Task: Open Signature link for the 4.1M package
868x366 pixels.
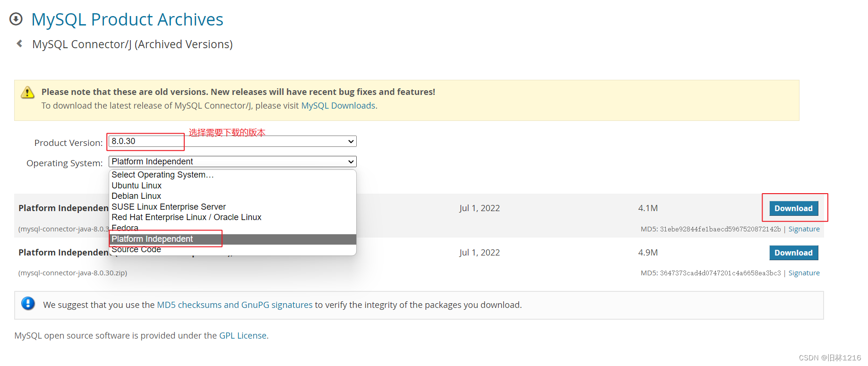Action: pos(804,229)
